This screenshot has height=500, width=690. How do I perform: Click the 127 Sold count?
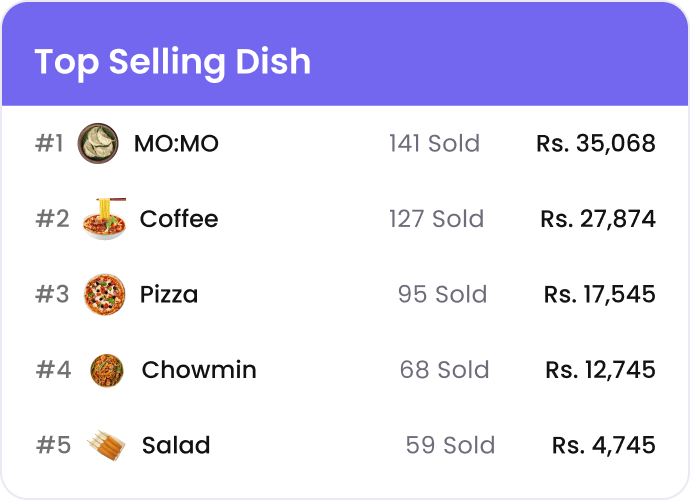click(436, 219)
